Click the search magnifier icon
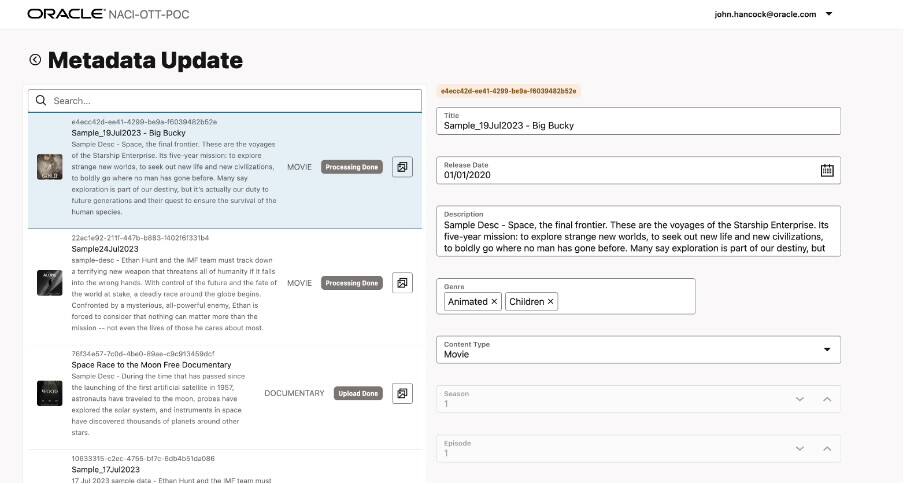This screenshot has height=484, width=904. coord(41,101)
